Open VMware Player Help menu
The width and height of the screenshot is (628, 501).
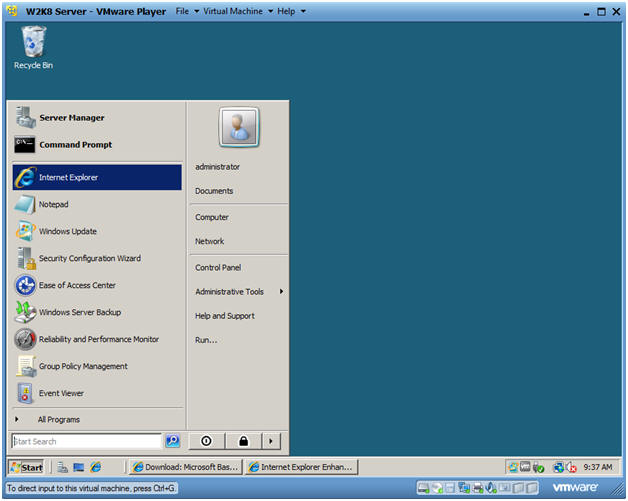coord(291,11)
